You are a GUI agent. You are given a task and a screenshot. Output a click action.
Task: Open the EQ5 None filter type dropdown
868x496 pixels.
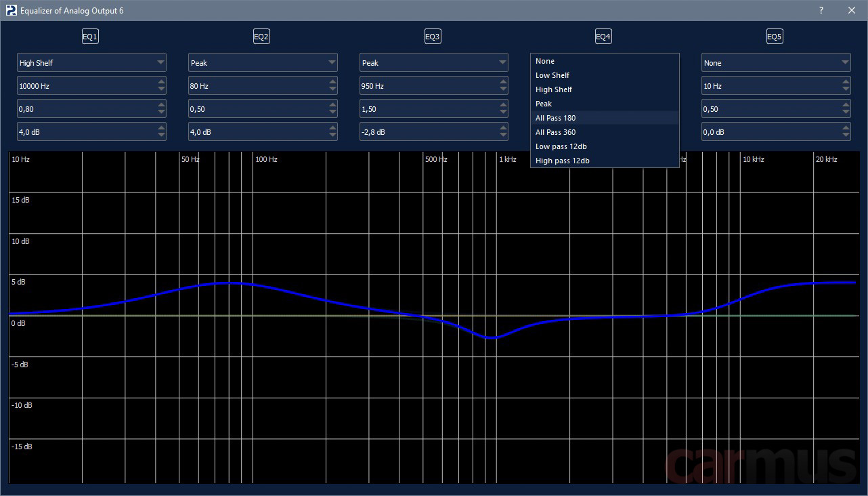coord(776,62)
